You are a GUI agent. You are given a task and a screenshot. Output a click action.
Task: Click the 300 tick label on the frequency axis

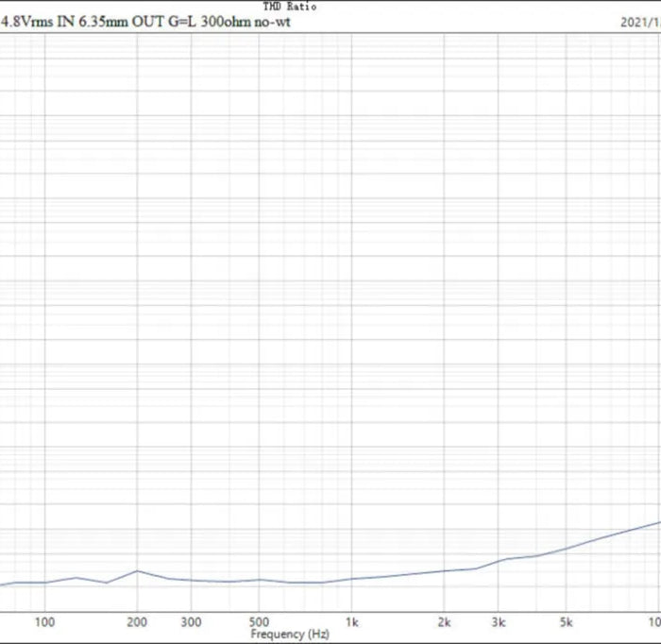(x=192, y=622)
